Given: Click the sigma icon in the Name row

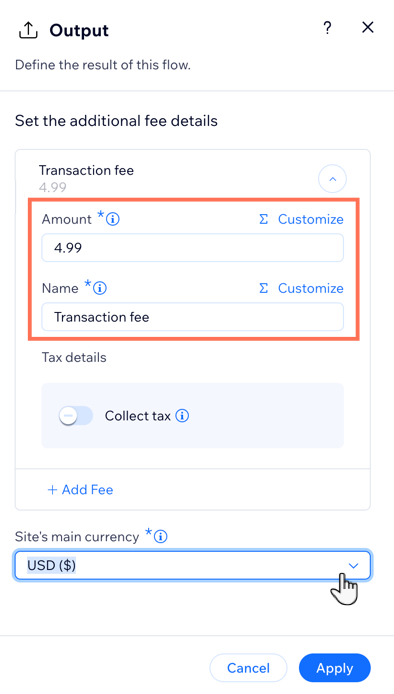Looking at the screenshot, I should click(x=263, y=288).
